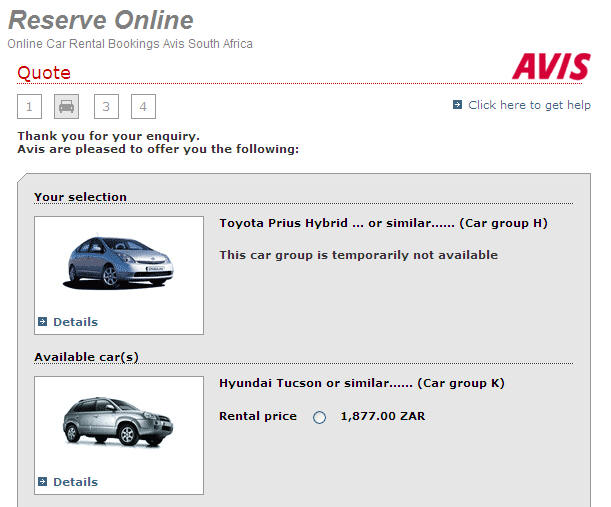Viewport: 611px width, 507px height.
Task: Go to booking step 4
Action: tap(143, 106)
